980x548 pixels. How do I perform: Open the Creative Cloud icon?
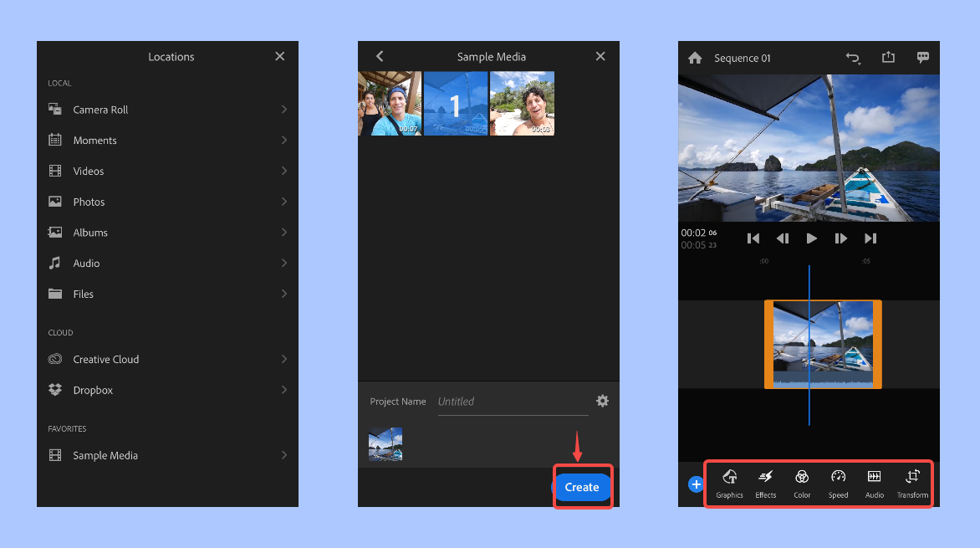point(55,358)
